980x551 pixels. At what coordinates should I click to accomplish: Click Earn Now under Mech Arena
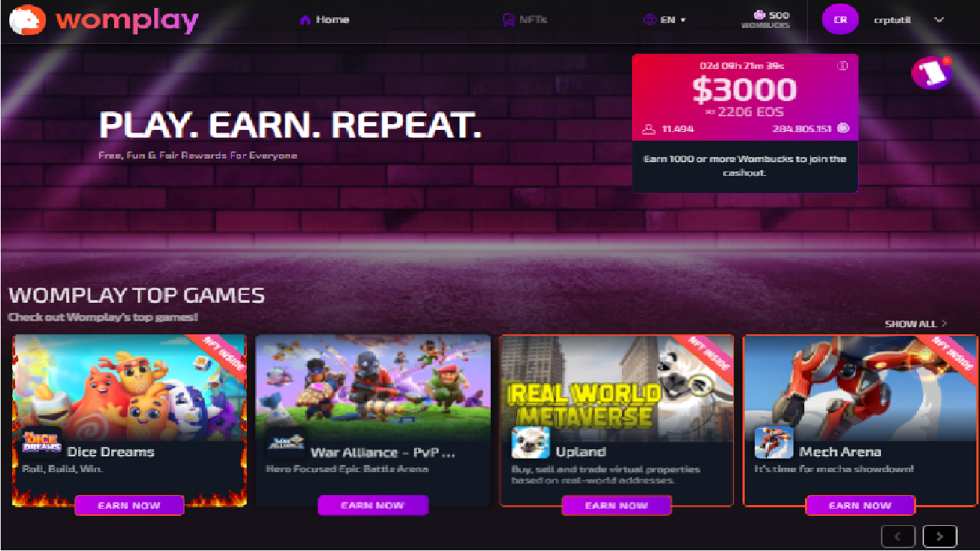860,505
